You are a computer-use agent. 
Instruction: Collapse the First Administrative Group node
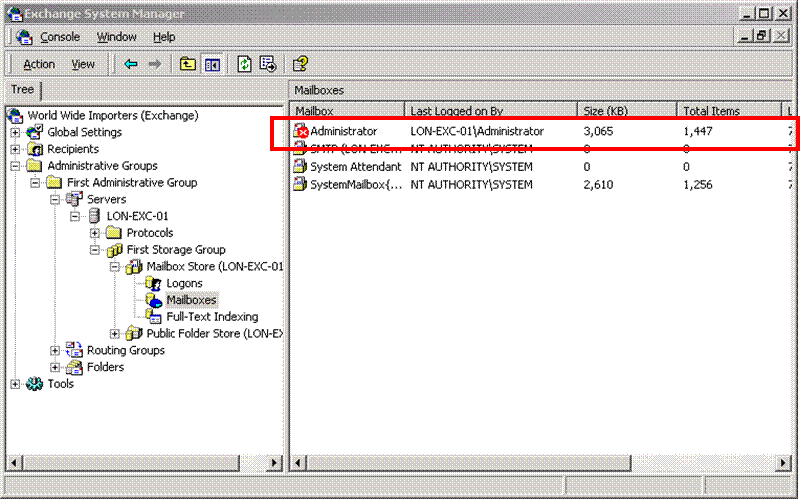coord(35,183)
